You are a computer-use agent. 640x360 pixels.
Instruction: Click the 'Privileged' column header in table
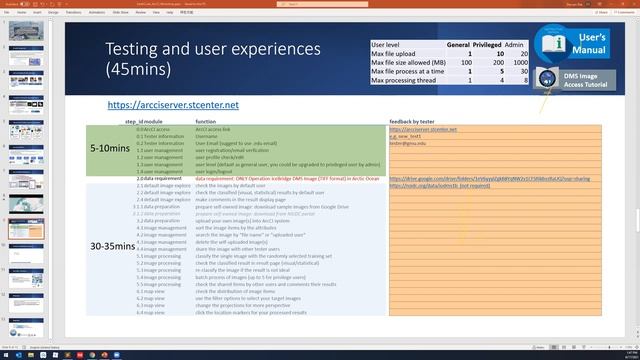pyautogui.click(x=487, y=45)
